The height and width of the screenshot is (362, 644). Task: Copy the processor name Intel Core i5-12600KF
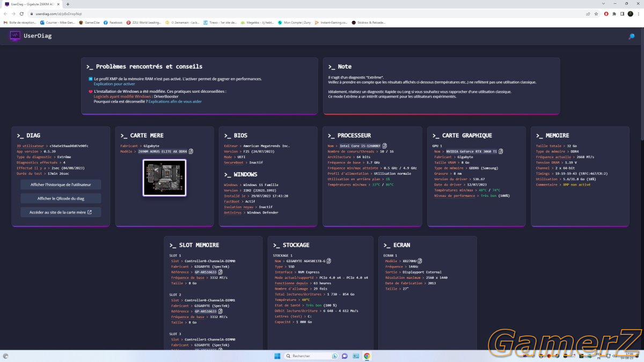pyautogui.click(x=384, y=145)
